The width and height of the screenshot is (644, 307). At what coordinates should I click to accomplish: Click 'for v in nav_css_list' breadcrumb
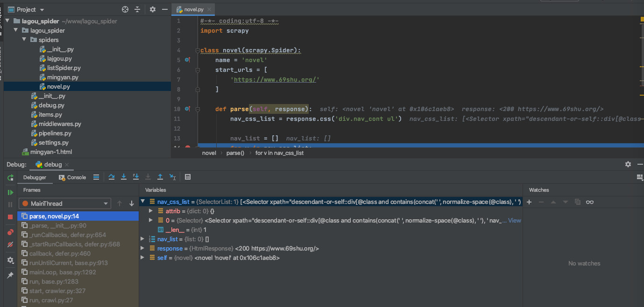click(x=279, y=153)
